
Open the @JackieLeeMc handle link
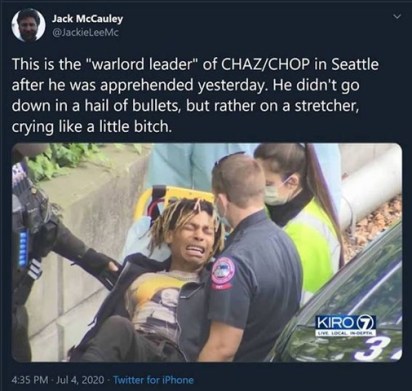pos(85,32)
